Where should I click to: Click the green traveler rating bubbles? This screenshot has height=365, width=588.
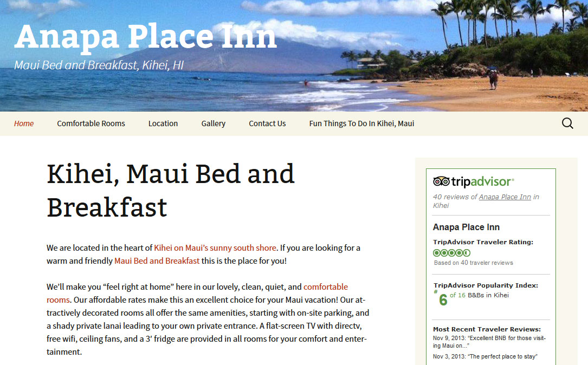tap(451, 253)
